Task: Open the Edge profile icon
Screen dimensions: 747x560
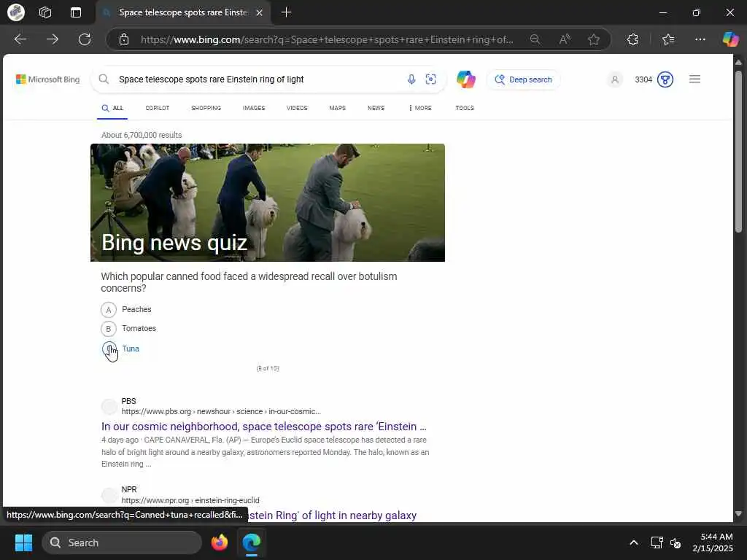Action: coord(16,12)
